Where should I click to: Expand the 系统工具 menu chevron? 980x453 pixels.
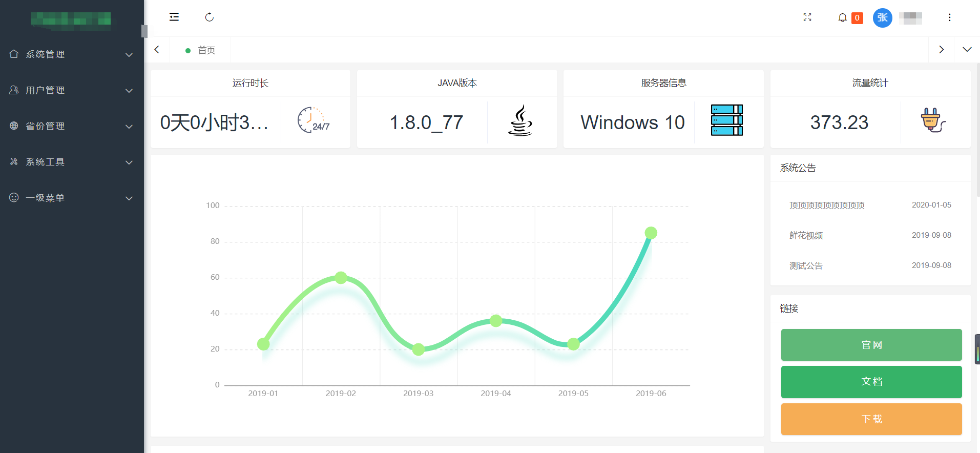(x=129, y=162)
